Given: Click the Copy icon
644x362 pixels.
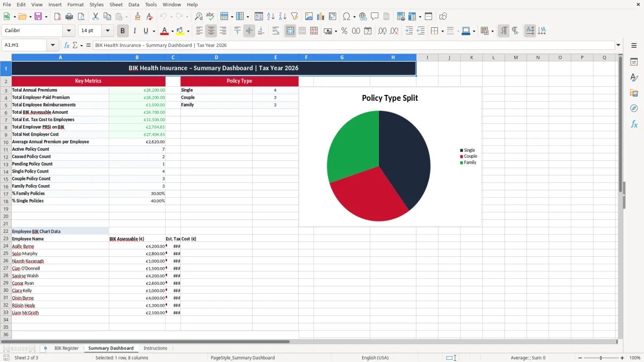Looking at the screenshot, I should tap(107, 17).
